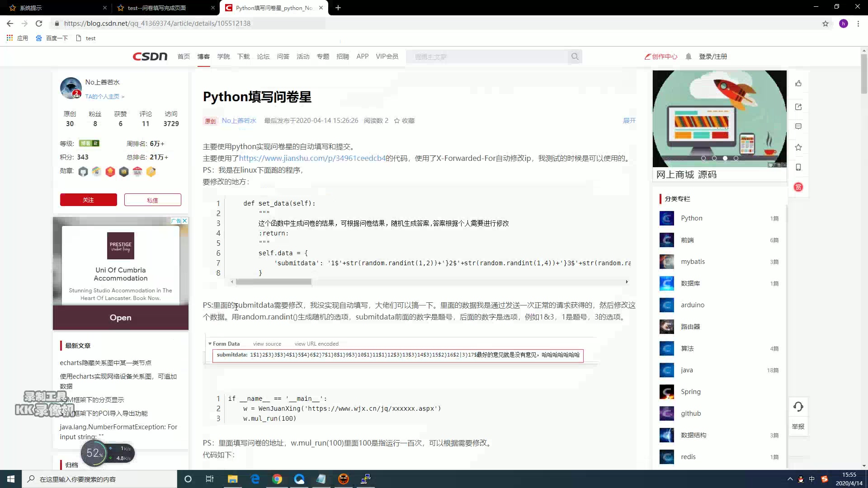Click the notification bell icon
The width and height of the screenshot is (868, 488).
[x=688, y=56]
